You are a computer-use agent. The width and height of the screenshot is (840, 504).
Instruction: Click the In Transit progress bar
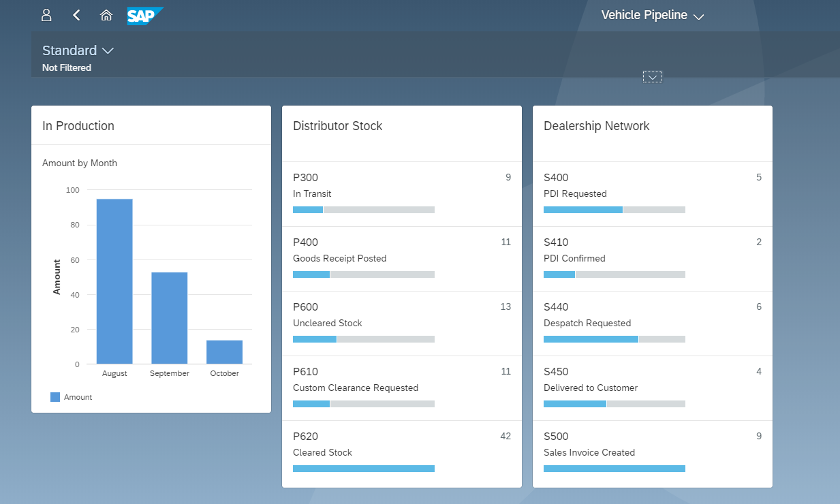(x=364, y=210)
